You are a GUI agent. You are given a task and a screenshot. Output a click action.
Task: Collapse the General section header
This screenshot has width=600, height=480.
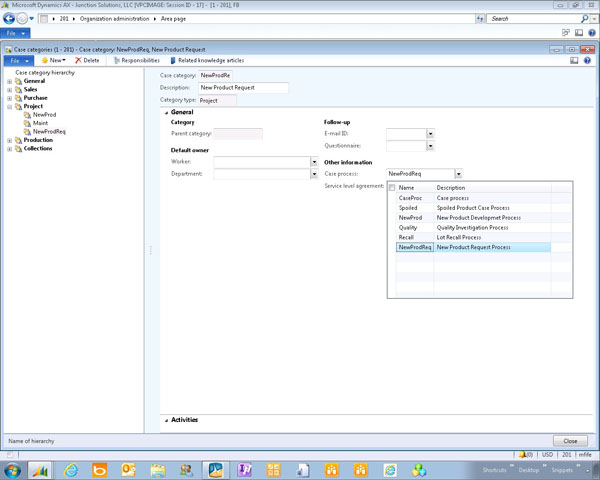[x=180, y=112]
